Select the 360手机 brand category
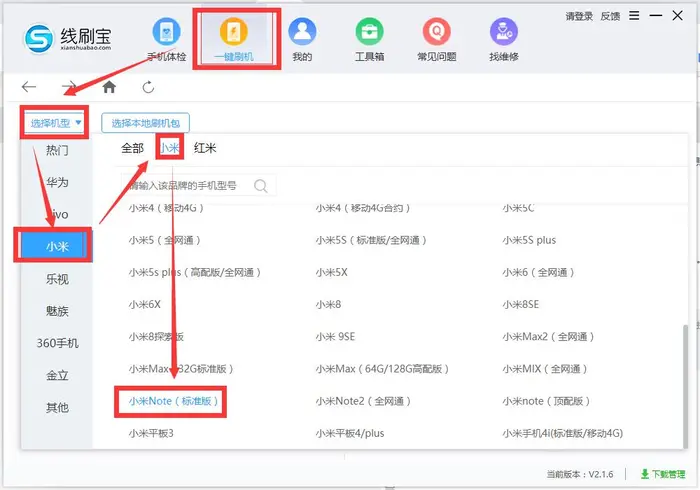 point(57,343)
